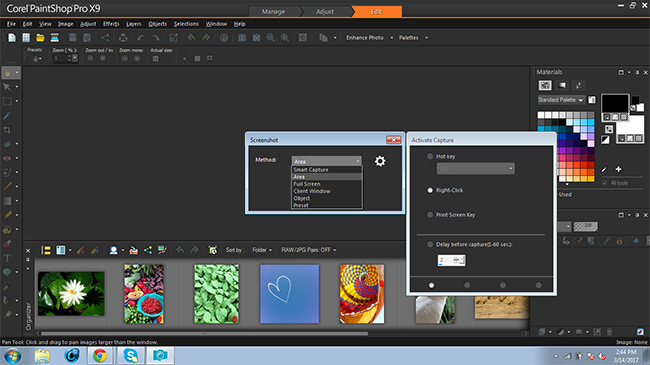Screen dimensions: 650x365
Task: Click the person tagging icon in Organizer
Action: 113,250
